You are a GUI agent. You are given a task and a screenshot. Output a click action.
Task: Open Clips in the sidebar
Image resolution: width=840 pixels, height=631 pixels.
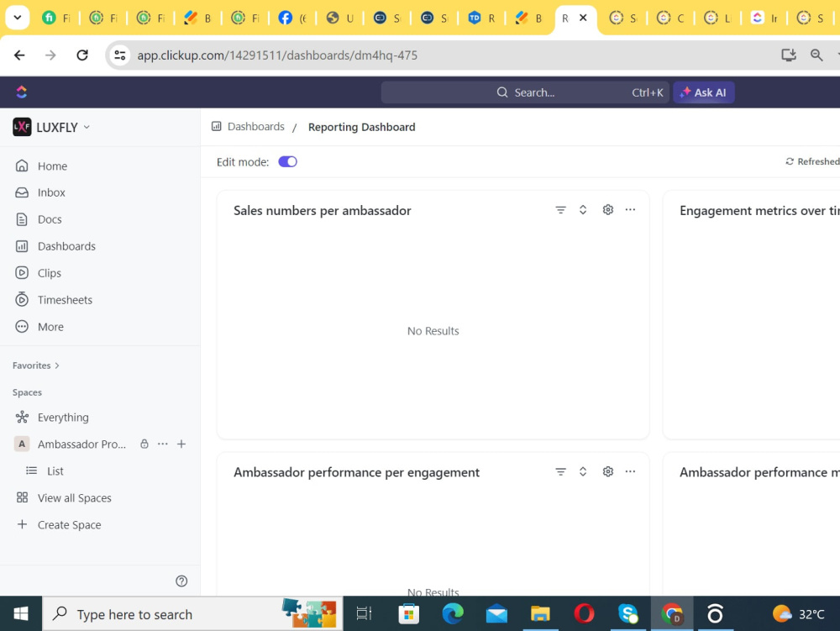point(50,273)
